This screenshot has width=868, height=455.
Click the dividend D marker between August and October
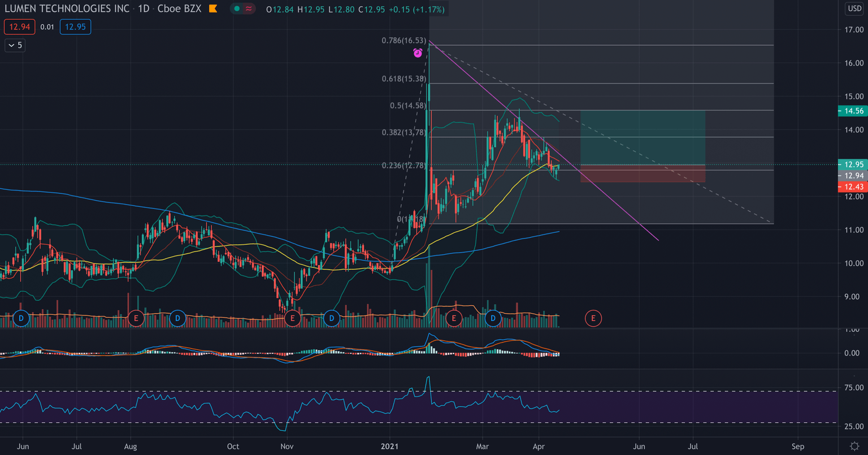coord(177,318)
